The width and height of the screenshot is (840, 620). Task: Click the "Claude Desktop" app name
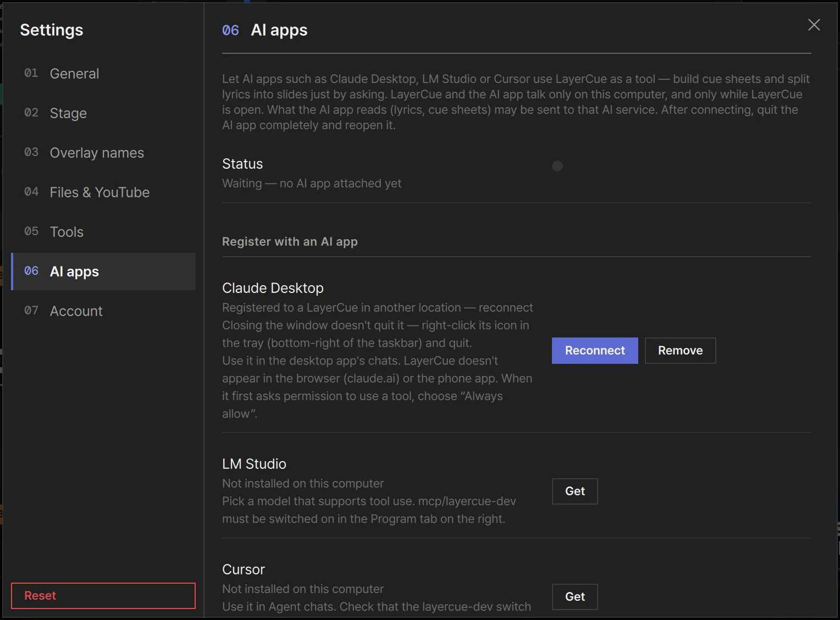273,288
